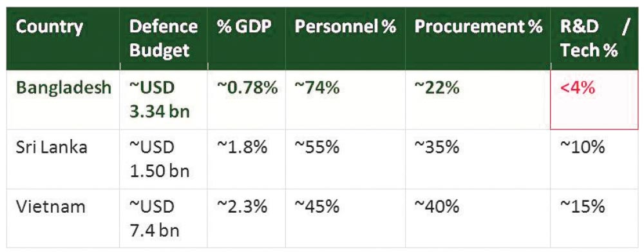Select the ~USD 1.50 bn cell

[164, 159]
